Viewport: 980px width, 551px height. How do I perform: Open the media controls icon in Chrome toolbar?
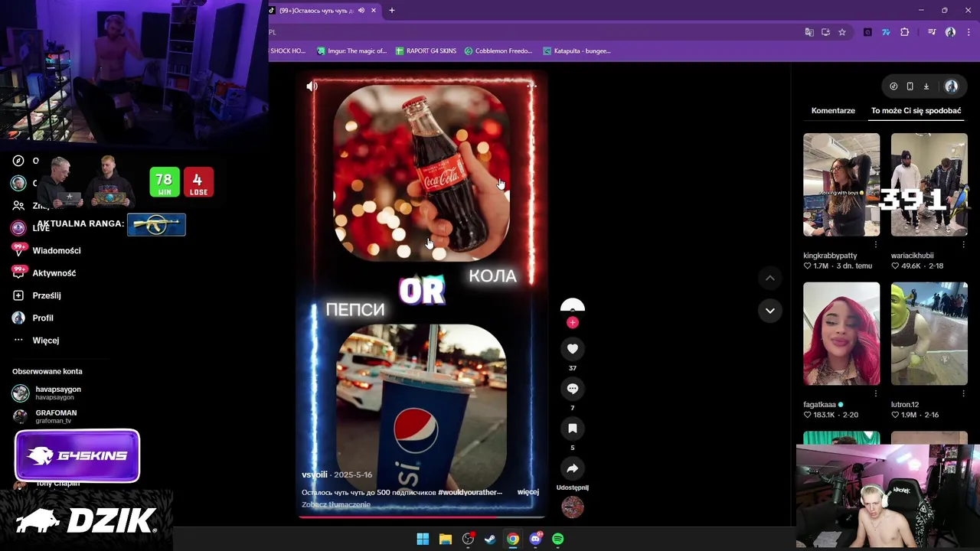(932, 32)
